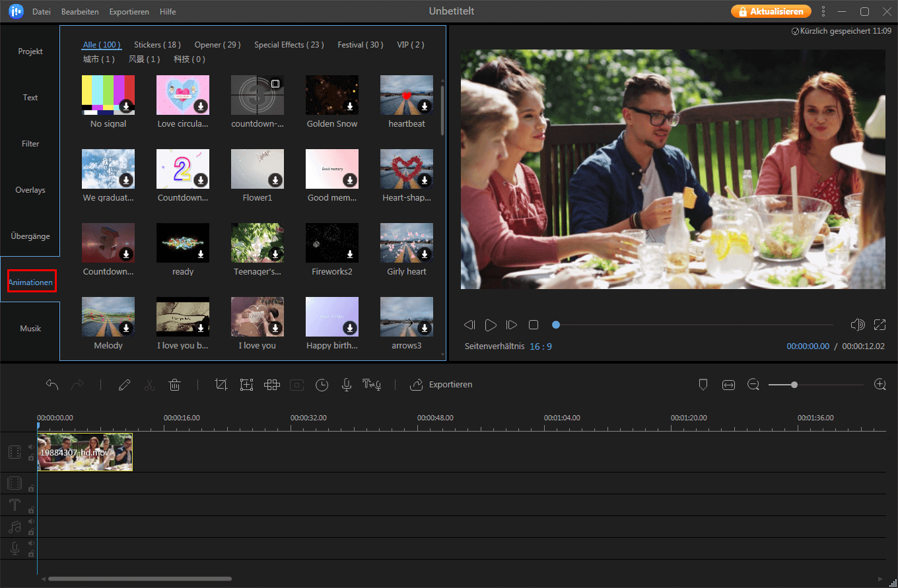Click the Duration clock icon in toolbar
The width and height of the screenshot is (898, 588).
pos(322,384)
